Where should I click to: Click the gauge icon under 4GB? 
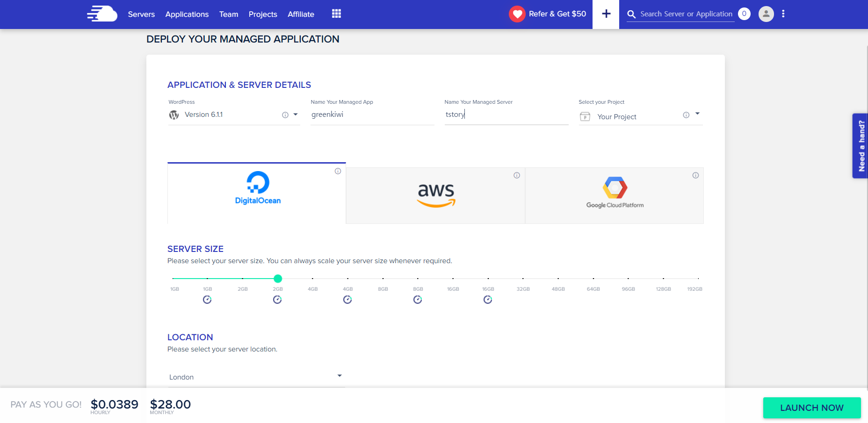click(x=347, y=300)
